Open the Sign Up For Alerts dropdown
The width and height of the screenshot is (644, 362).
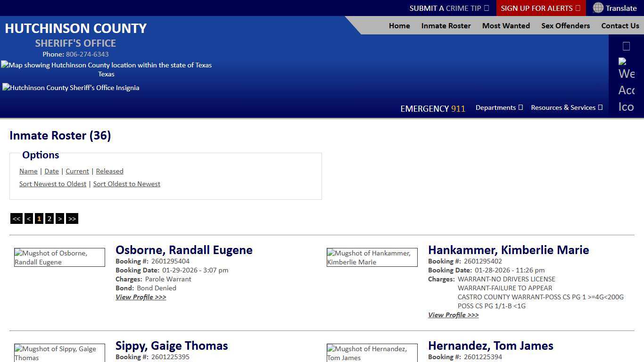click(x=540, y=8)
